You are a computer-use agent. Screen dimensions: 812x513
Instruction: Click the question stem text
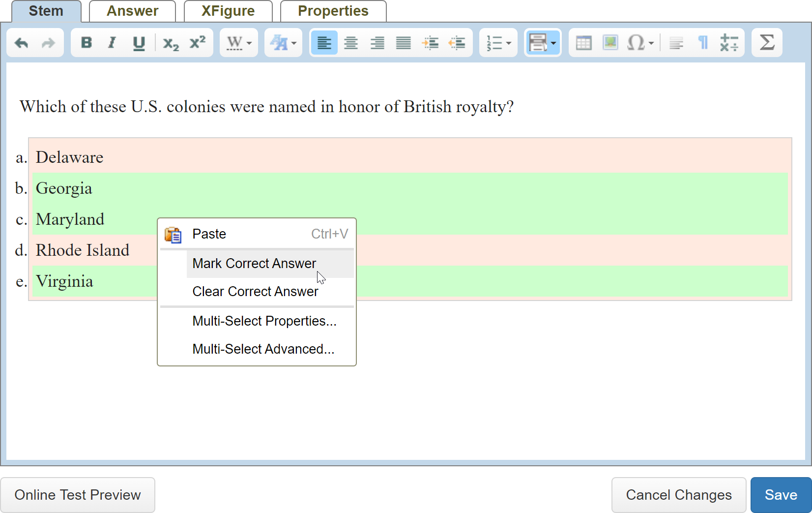pos(266,107)
